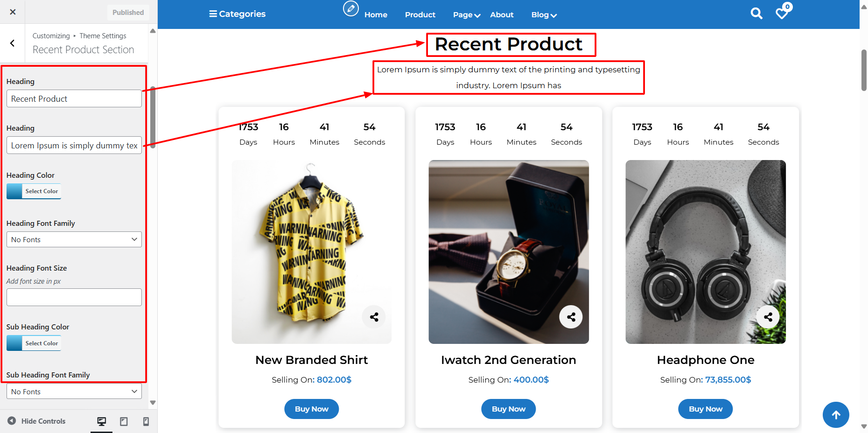Expand the Blog menu
Screen dimensions: 868x433
coord(544,15)
